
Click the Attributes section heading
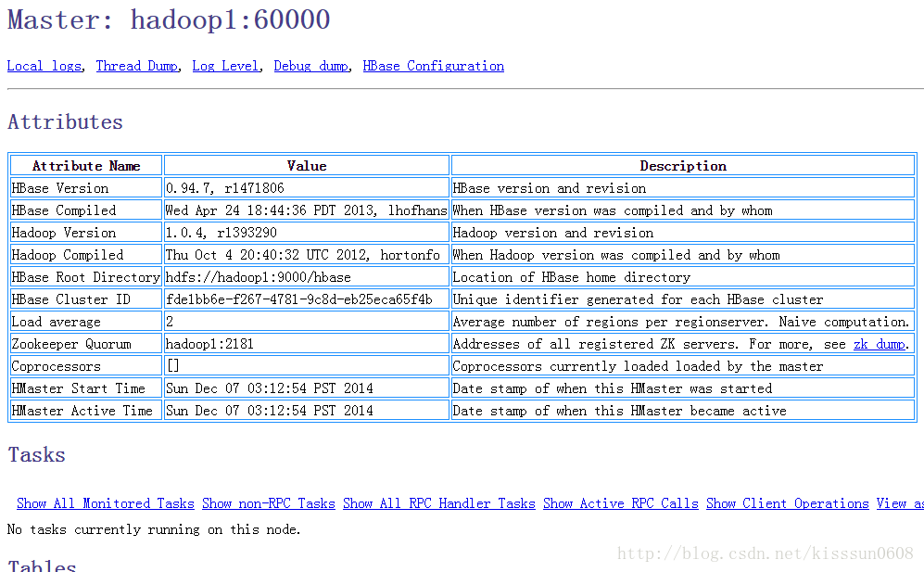tap(66, 122)
